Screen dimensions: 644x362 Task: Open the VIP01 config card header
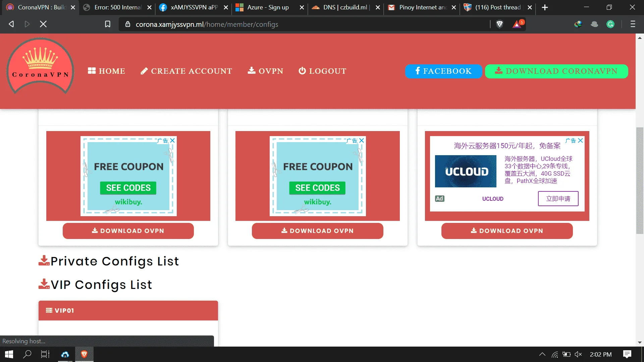(128, 310)
